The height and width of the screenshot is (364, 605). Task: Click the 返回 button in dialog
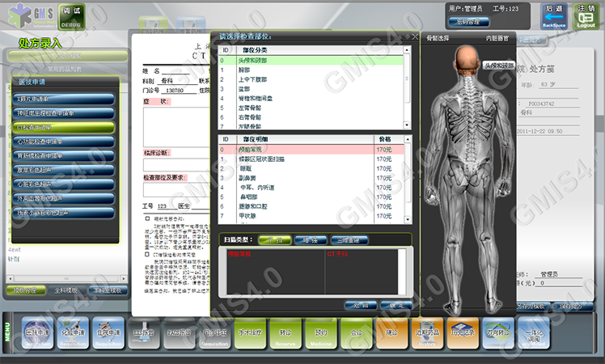point(361,305)
